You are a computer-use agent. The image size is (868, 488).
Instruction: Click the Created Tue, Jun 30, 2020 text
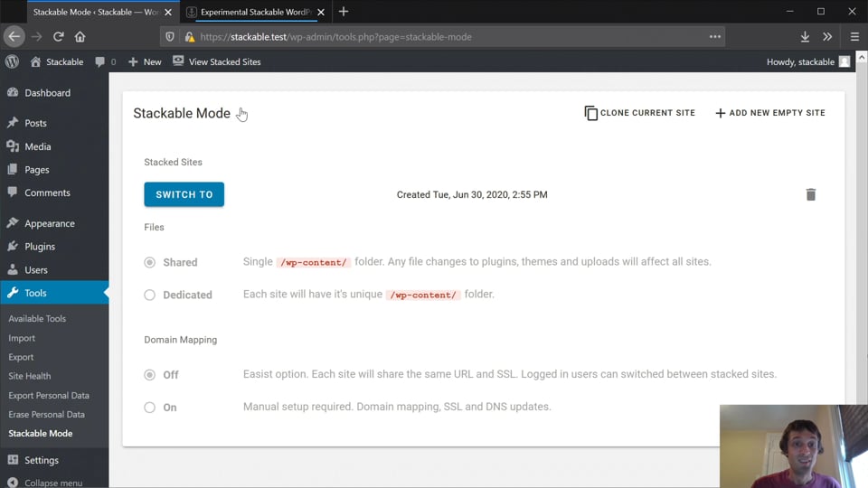[472, 195]
